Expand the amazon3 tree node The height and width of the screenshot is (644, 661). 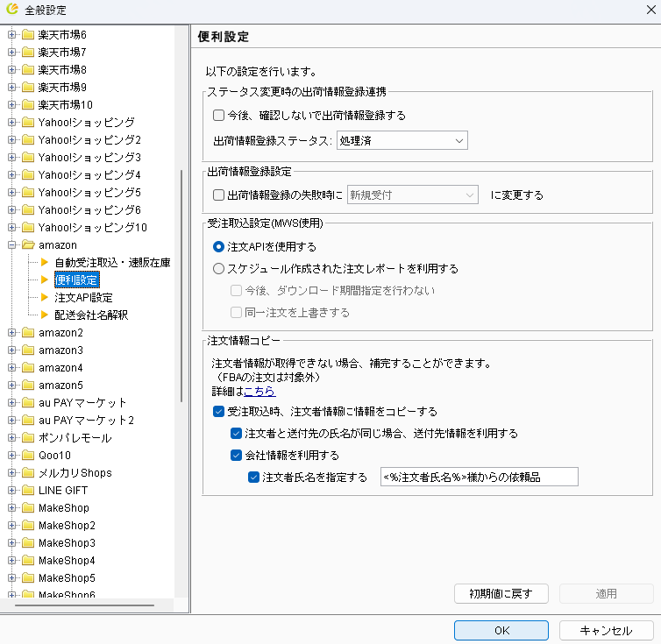coord(11,350)
